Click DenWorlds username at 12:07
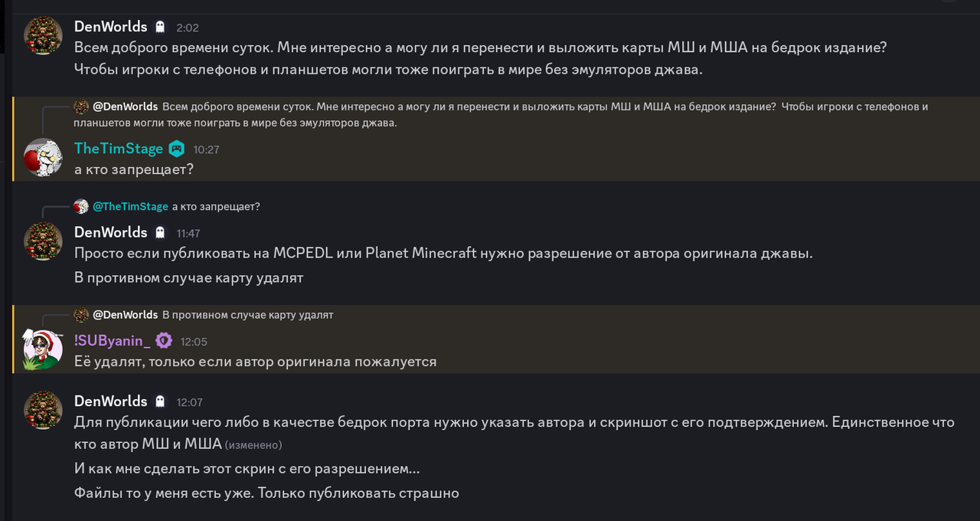 click(110, 401)
